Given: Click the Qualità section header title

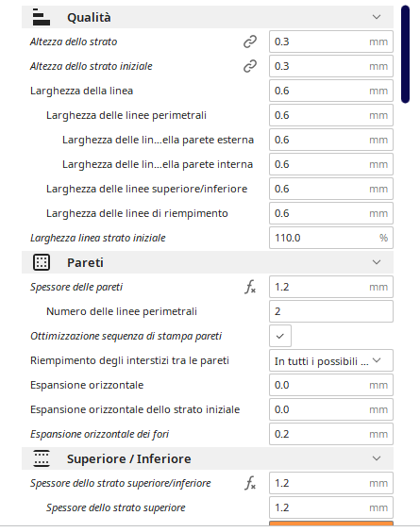Looking at the screenshot, I should point(89,17).
